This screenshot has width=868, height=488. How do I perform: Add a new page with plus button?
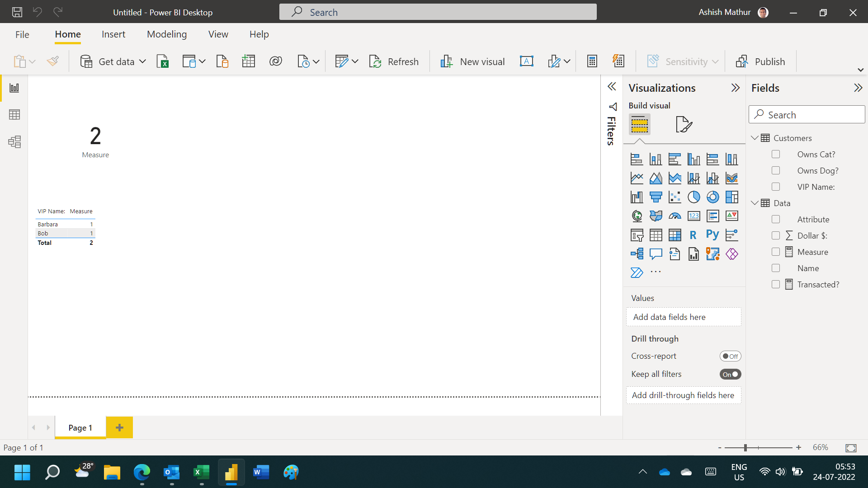119,427
